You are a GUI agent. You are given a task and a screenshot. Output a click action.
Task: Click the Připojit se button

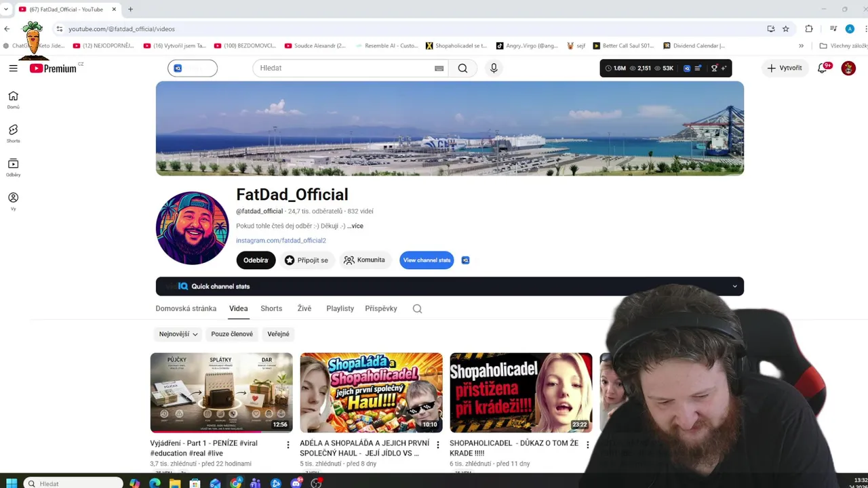pos(307,260)
